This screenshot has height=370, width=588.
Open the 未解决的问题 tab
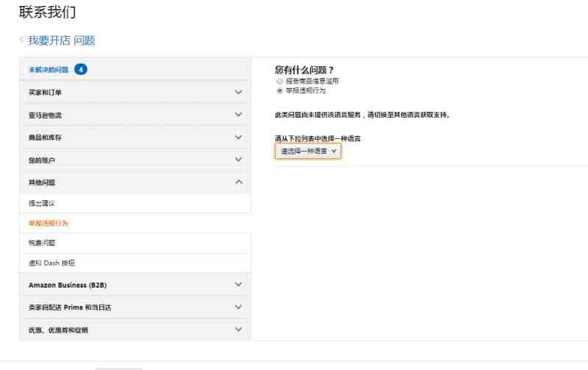pyautogui.click(x=49, y=70)
